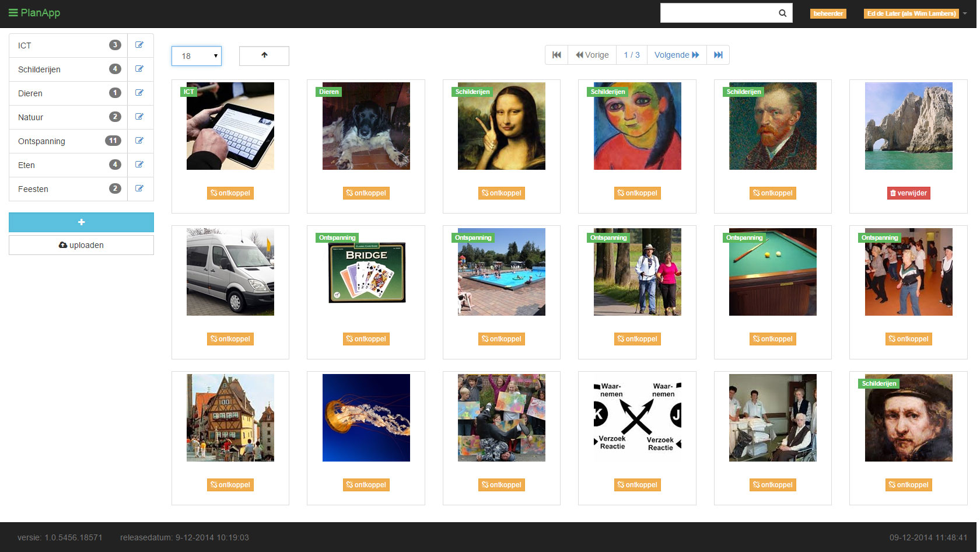Image resolution: width=980 pixels, height=552 pixels.
Task: Jump to first page of images
Action: pyautogui.click(x=556, y=55)
